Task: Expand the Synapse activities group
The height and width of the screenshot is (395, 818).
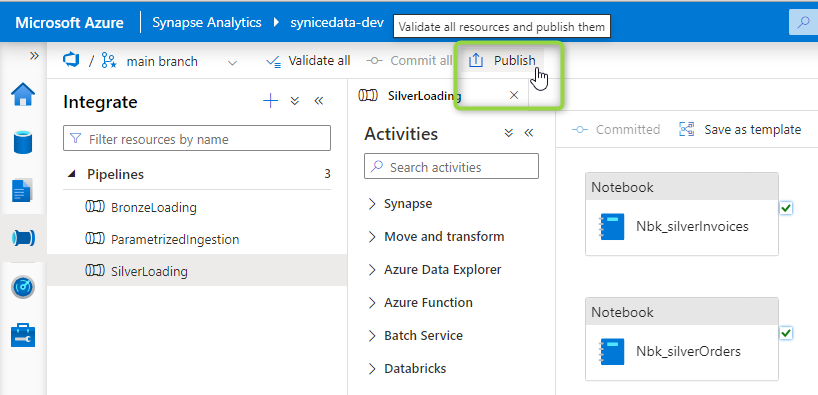Action: point(372,204)
